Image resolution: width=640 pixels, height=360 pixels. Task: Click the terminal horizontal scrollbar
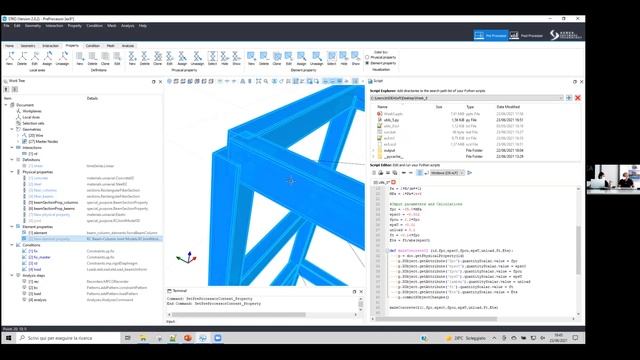tap(239, 315)
